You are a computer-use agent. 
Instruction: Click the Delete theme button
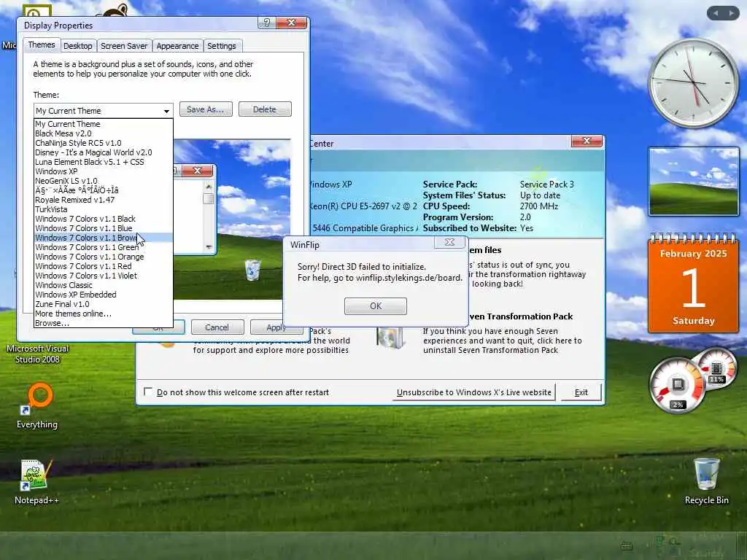click(x=264, y=109)
